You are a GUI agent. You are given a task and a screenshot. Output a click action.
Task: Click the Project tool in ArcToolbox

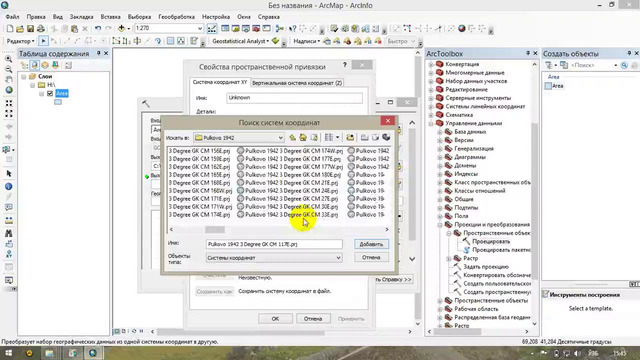(491, 242)
